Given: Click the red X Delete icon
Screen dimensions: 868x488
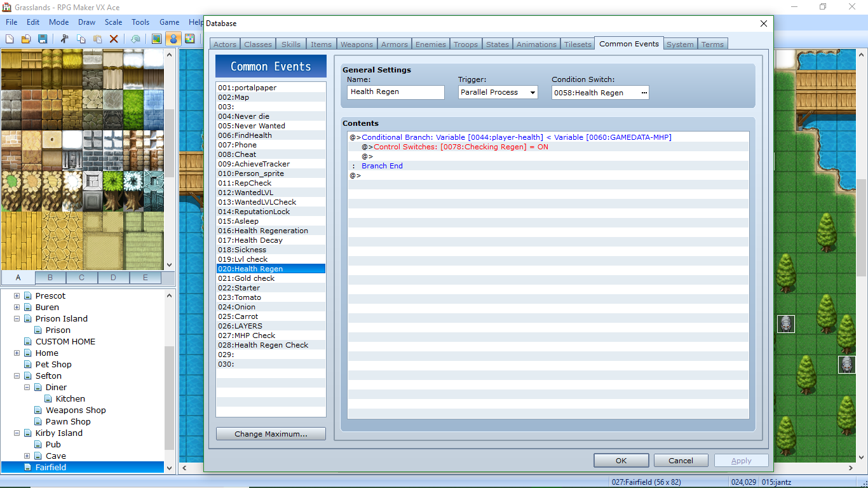Looking at the screenshot, I should click(114, 39).
